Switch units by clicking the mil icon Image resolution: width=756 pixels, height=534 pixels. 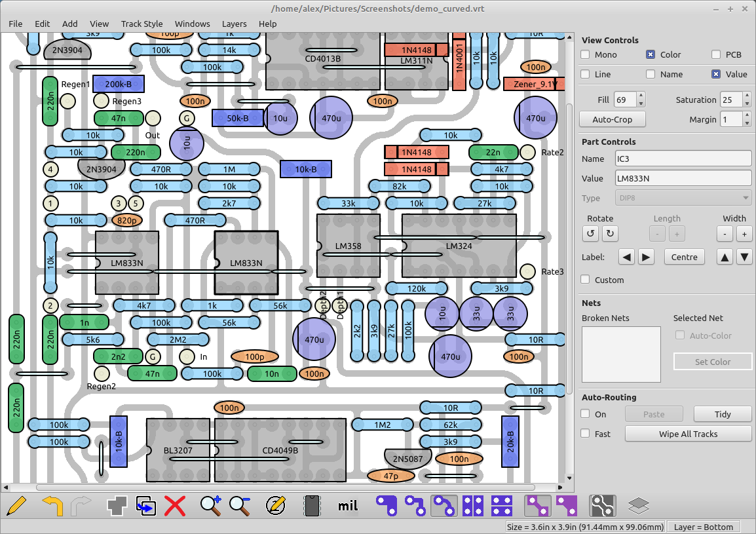click(347, 505)
